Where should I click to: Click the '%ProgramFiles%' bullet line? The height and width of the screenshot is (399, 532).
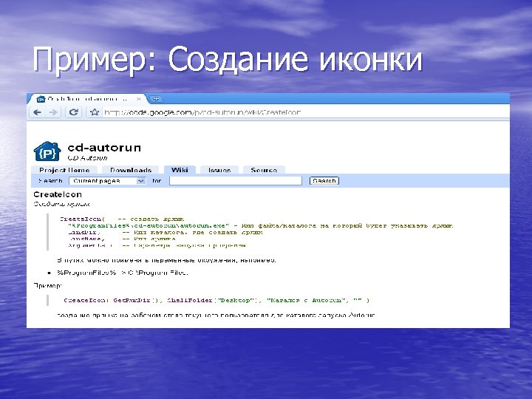[123, 273]
